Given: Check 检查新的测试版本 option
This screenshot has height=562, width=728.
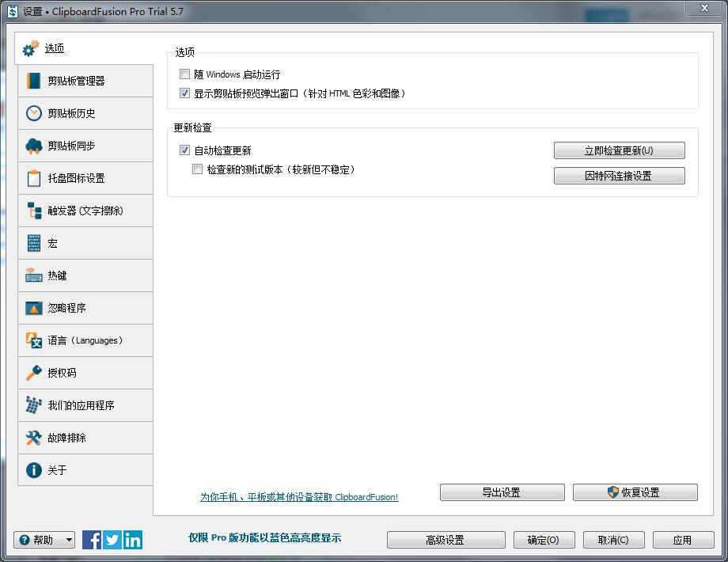Looking at the screenshot, I should coord(198,169).
